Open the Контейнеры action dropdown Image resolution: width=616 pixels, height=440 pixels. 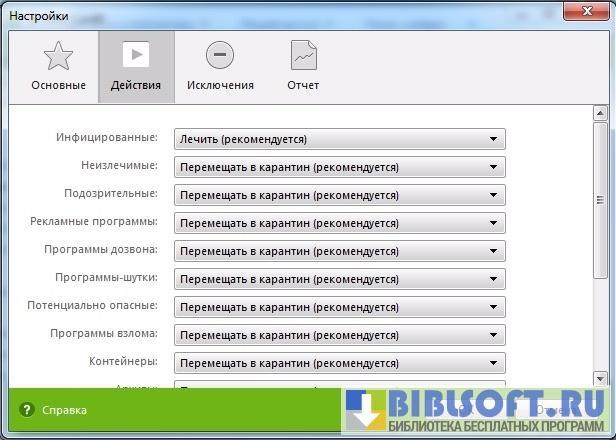[340, 363]
